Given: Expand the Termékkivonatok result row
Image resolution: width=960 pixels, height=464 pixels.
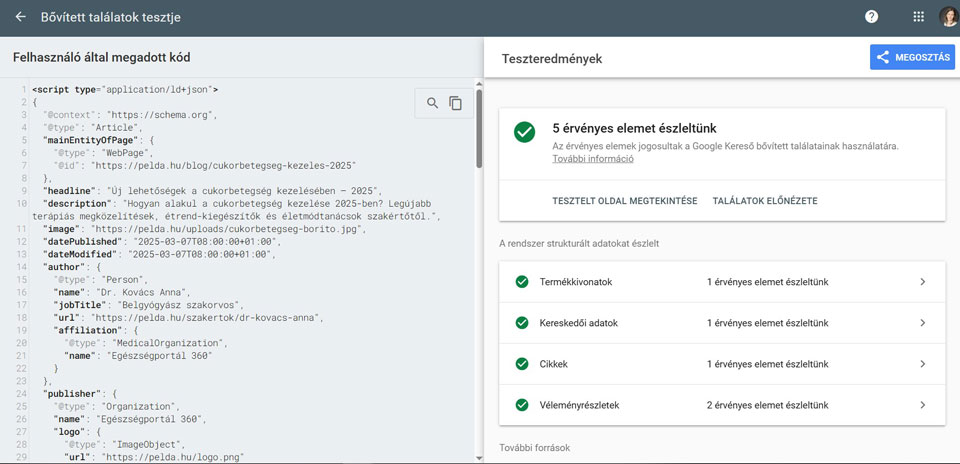Looking at the screenshot, I should 722,282.
